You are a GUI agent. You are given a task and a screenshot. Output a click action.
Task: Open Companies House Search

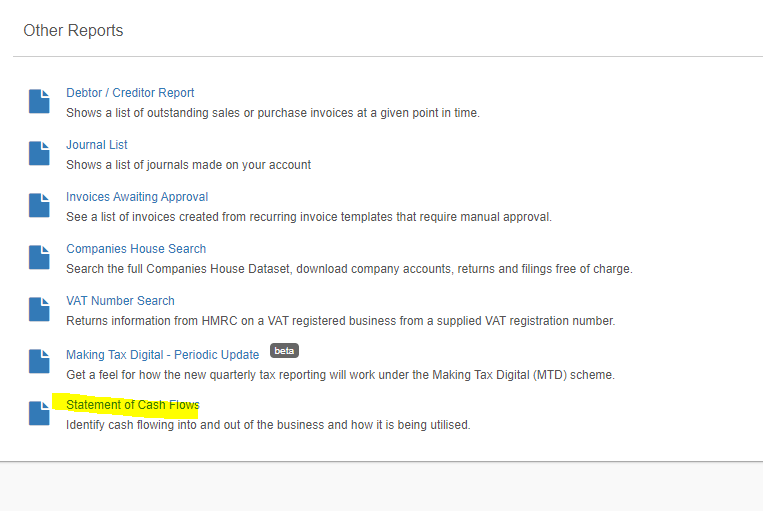[x=136, y=249]
